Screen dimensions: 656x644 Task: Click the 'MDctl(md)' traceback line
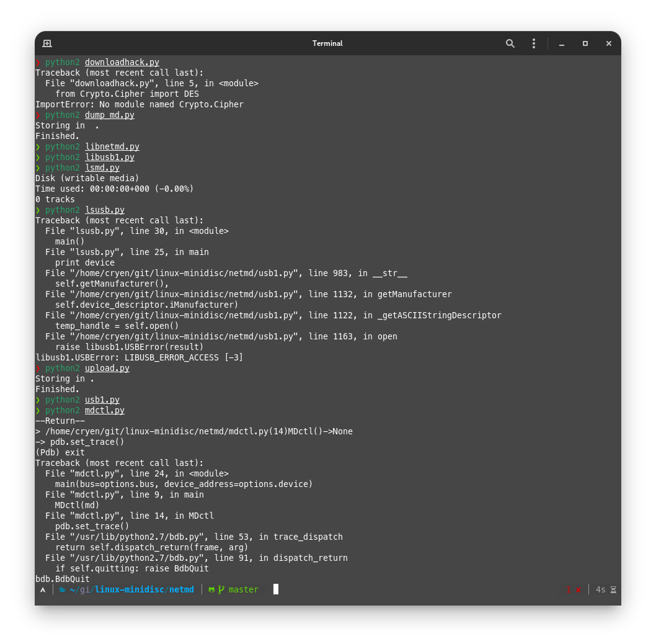coord(78,506)
